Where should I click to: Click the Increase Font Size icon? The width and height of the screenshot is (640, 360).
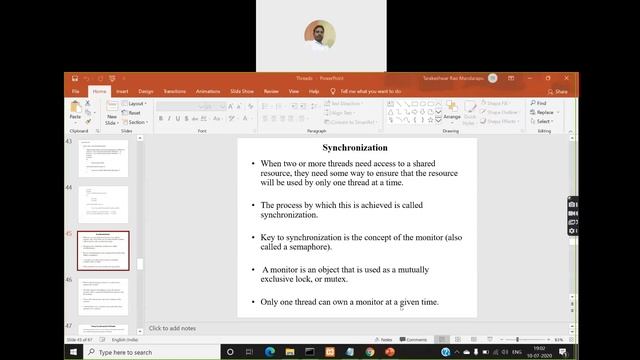(x=231, y=107)
